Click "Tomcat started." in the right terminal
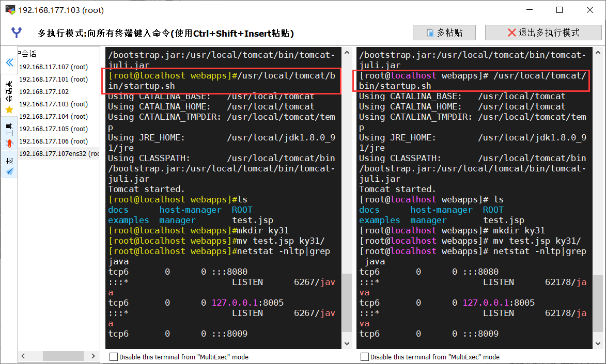Screen dimensions: 606x364 coord(397,189)
